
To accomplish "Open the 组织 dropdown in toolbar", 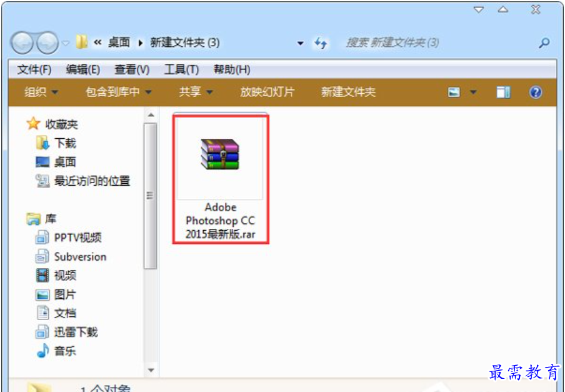I will coord(41,92).
